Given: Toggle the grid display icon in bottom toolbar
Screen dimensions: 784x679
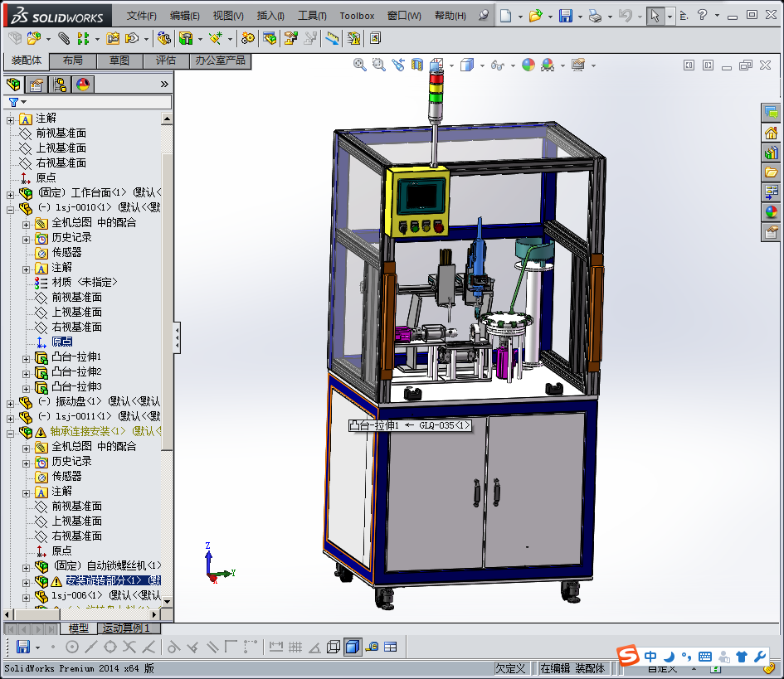Looking at the screenshot, I should (x=295, y=647).
